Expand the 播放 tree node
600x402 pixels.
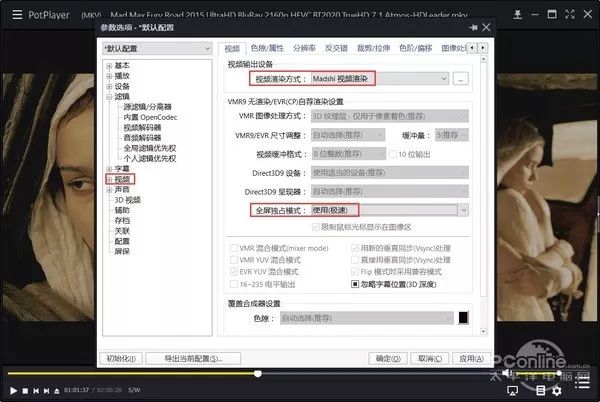109,76
